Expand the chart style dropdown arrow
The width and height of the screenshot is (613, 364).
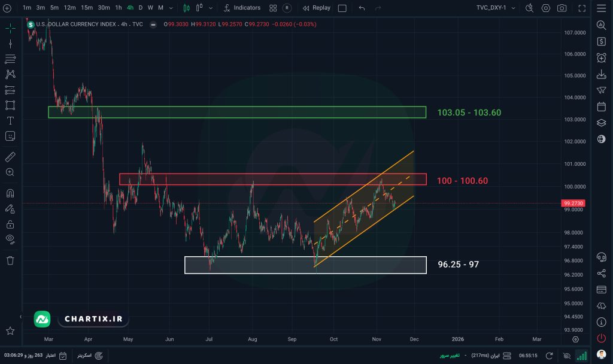[x=211, y=8]
